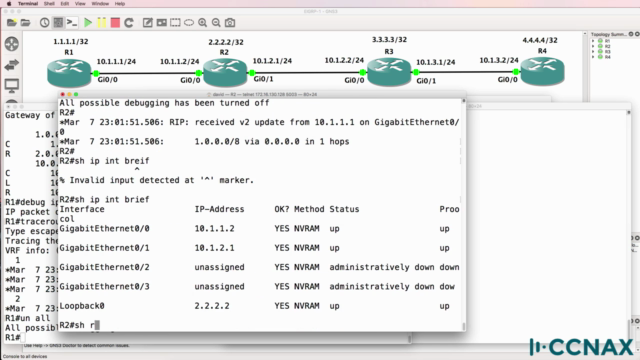Select router R1 on the topology canvas

coord(69,73)
